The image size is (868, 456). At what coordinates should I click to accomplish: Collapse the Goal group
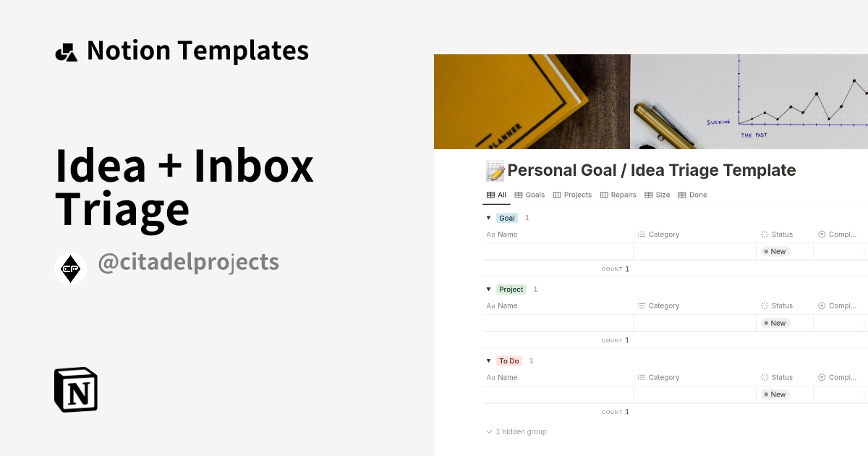(x=488, y=217)
